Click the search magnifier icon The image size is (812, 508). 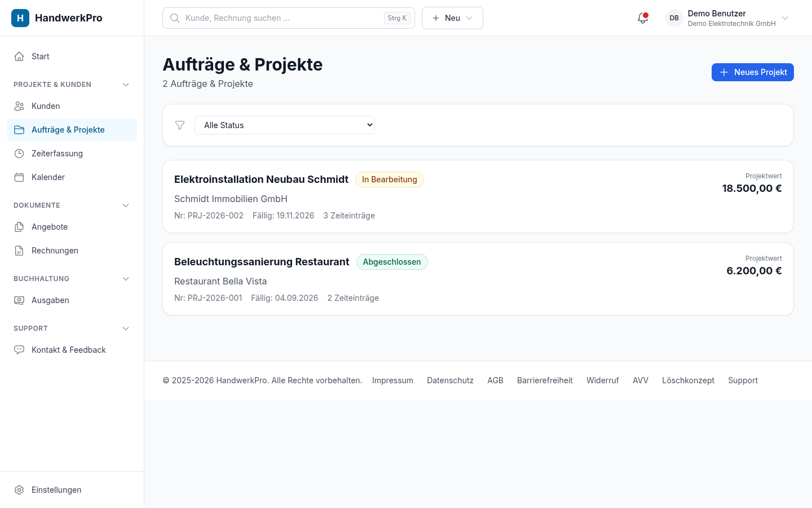[175, 18]
